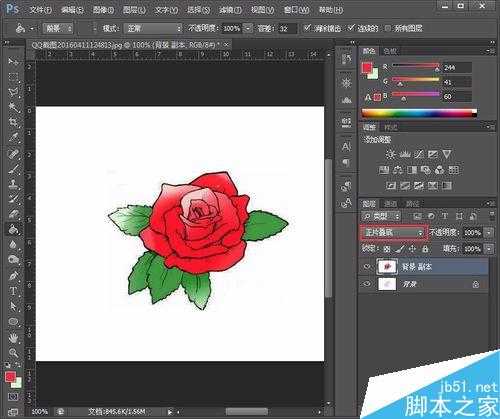500x419 pixels.
Task: Select the Eyedropper tool
Action: pyautogui.click(x=13, y=138)
